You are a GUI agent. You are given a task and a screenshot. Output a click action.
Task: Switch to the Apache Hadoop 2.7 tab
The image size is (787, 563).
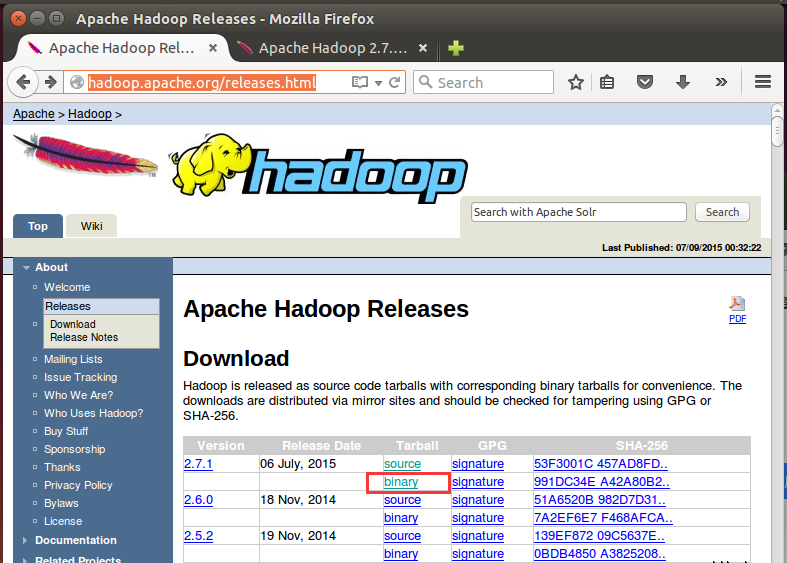coord(333,48)
